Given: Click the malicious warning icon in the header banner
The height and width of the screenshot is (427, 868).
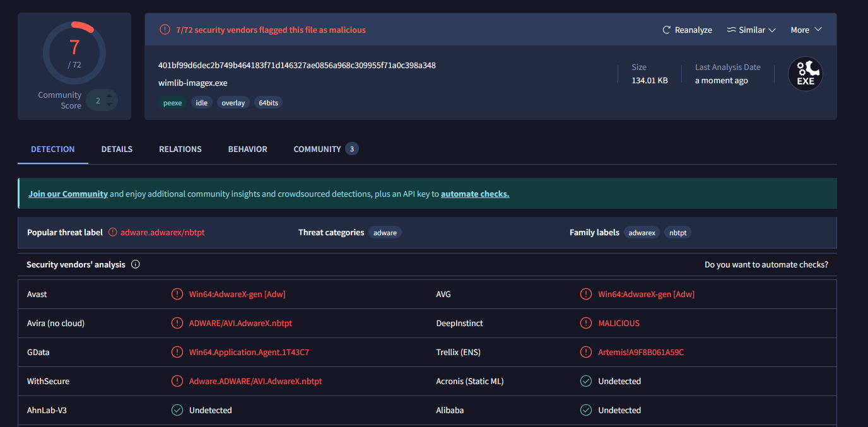Looking at the screenshot, I should (x=165, y=30).
